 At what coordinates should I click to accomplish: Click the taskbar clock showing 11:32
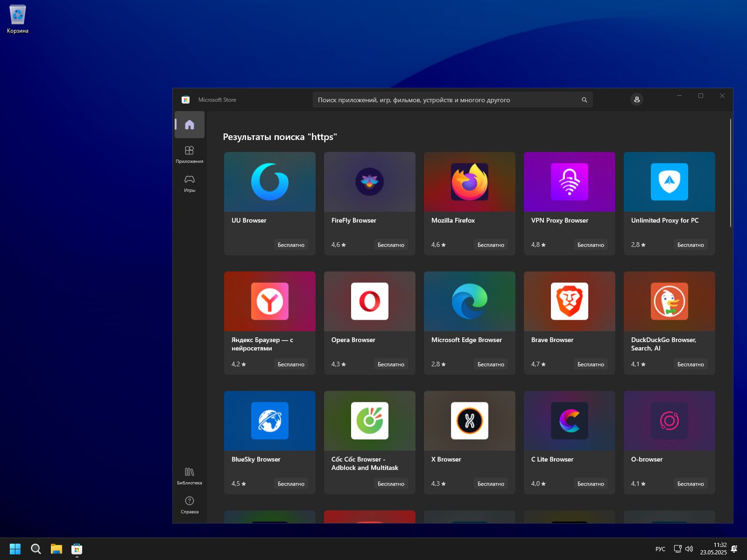tap(713, 549)
